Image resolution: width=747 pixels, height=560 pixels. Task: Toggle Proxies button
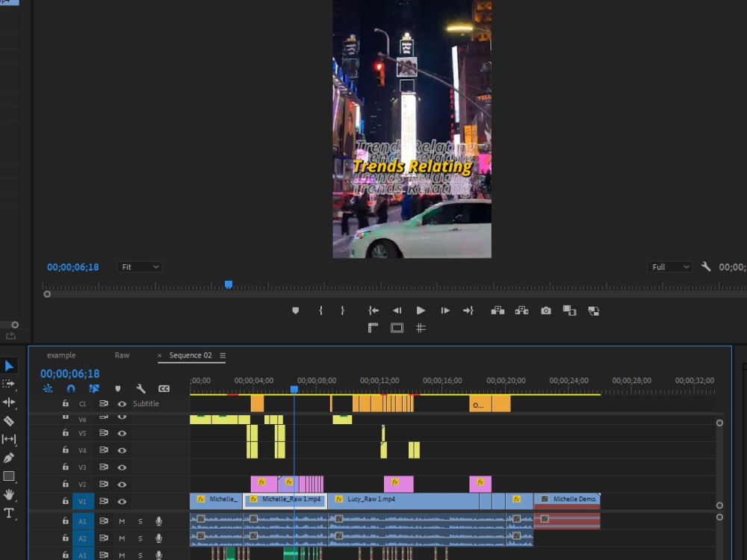[594, 311]
